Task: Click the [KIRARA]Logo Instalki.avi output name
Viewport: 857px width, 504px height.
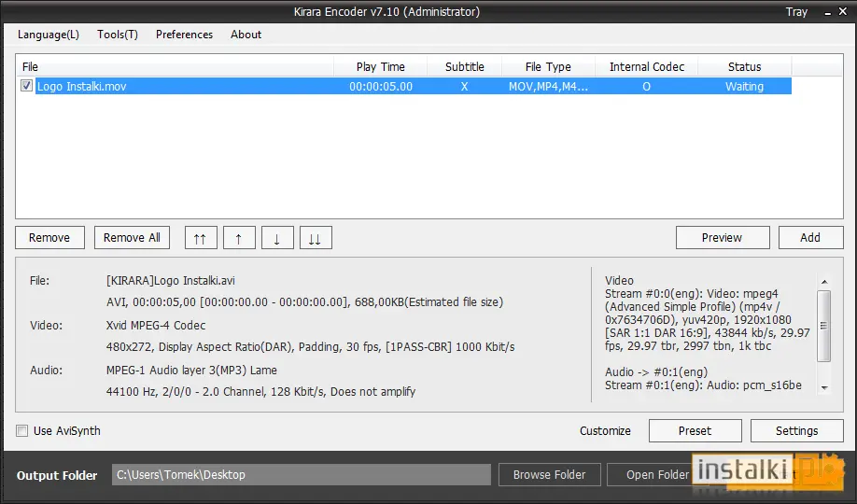Action: [171, 280]
